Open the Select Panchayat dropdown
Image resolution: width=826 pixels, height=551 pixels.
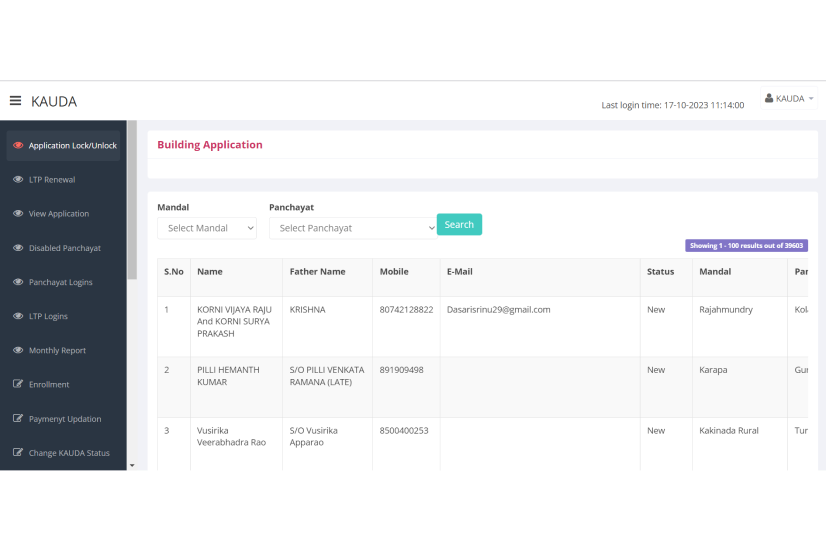(x=352, y=228)
